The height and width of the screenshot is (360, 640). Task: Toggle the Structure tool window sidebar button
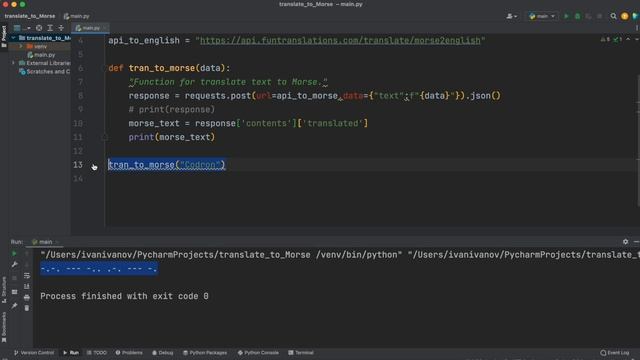point(4,289)
